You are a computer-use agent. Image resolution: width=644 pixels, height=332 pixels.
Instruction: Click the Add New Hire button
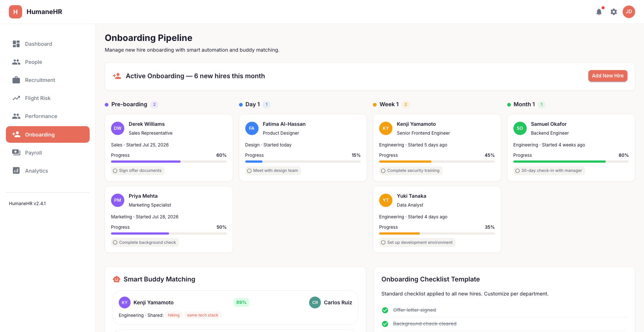tap(607, 76)
